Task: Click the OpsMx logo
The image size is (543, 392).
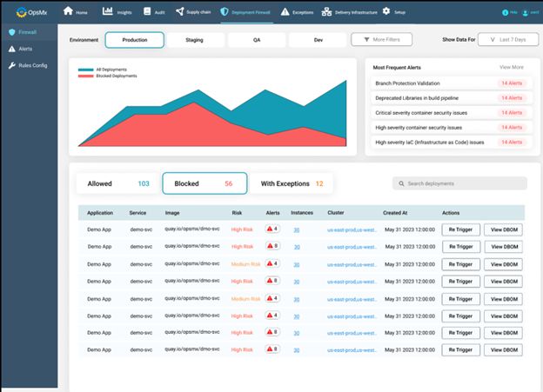Action: [x=31, y=12]
